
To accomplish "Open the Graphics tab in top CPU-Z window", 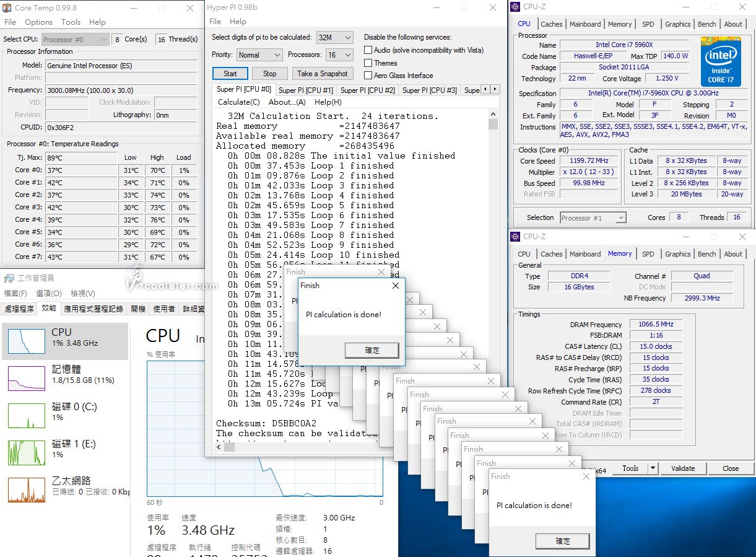I will tap(677, 24).
